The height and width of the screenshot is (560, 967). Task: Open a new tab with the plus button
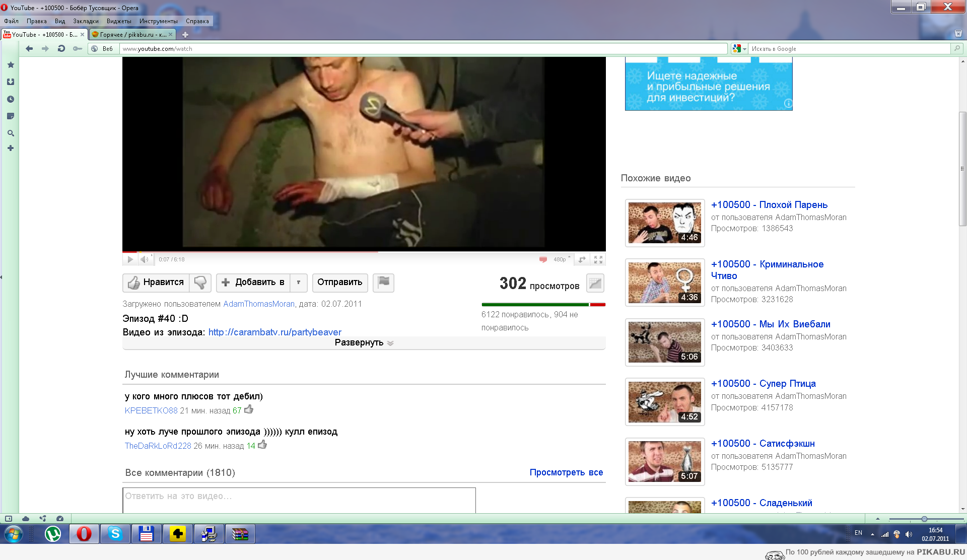pyautogui.click(x=185, y=35)
